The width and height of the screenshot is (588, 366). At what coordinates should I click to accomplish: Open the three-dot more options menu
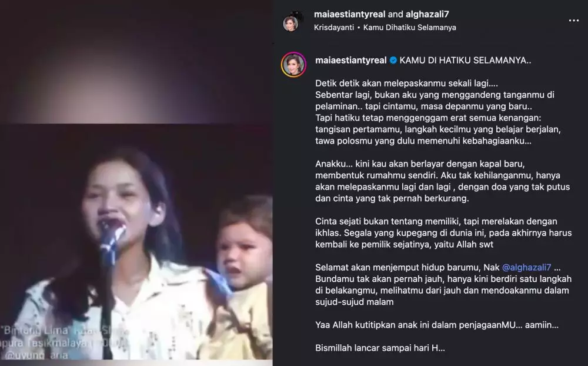coord(574,21)
